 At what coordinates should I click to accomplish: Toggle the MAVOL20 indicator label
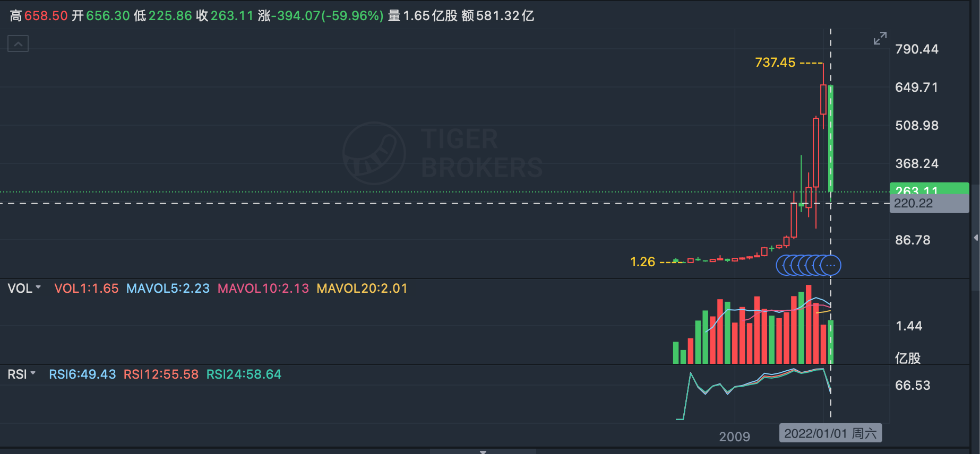(362, 289)
